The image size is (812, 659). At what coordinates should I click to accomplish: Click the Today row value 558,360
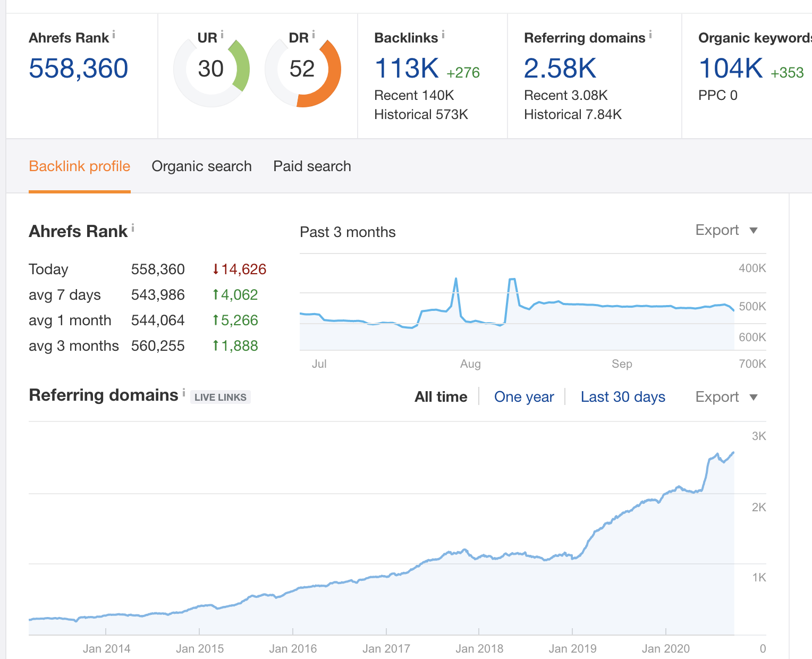(x=158, y=269)
